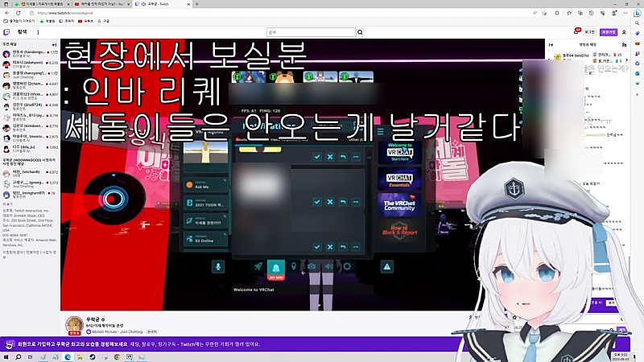Open the VRChat camera tab
The height and width of the screenshot is (362, 644).
coord(312,267)
